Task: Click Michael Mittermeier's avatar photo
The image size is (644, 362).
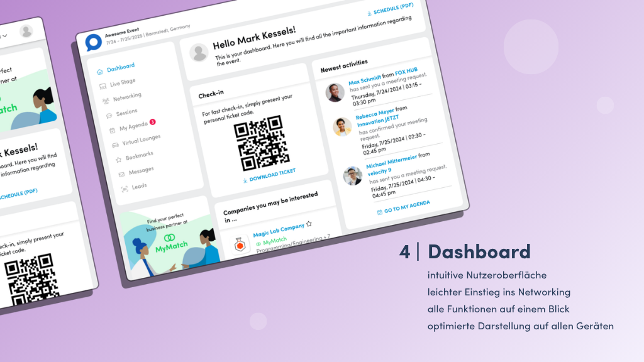Action: click(x=353, y=176)
